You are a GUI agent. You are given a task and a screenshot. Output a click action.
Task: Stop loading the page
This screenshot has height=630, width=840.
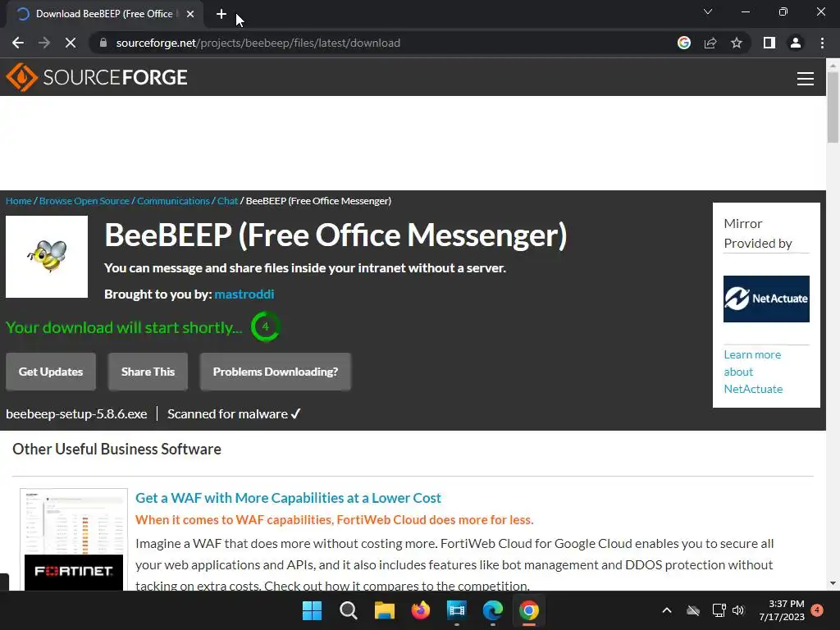point(71,43)
